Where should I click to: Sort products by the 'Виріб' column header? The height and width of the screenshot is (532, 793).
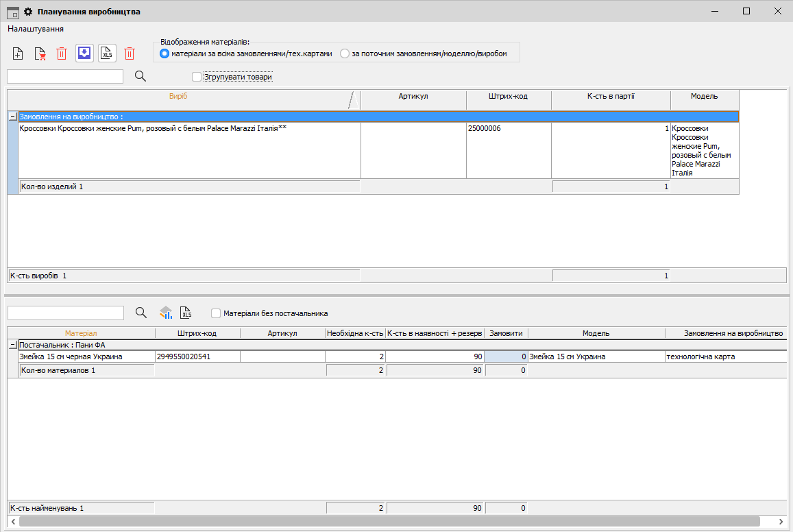(x=178, y=97)
